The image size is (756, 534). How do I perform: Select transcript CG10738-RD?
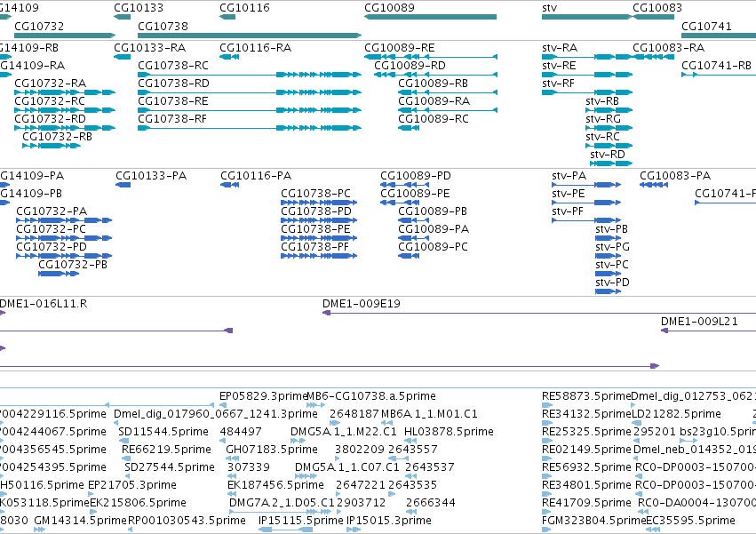[250, 92]
